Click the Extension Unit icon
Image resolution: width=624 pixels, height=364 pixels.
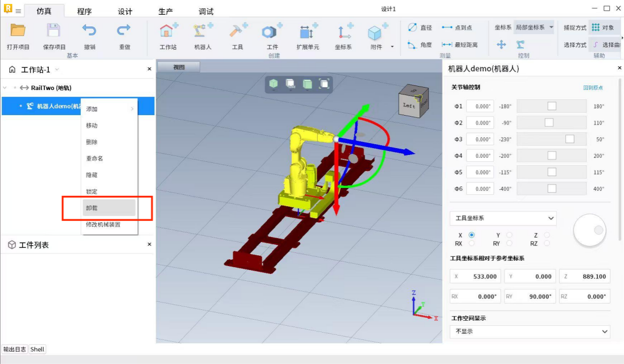tap(308, 31)
